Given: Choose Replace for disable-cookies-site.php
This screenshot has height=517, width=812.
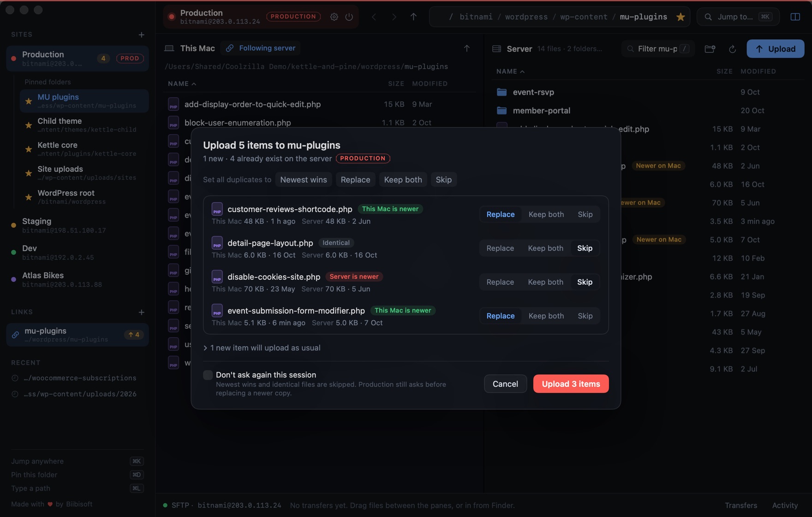Looking at the screenshot, I should 500,282.
